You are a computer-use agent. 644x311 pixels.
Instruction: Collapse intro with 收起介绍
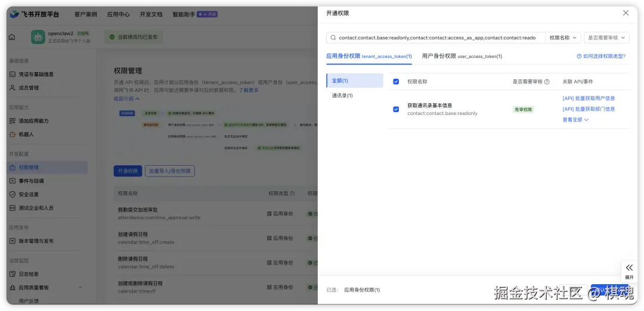(126, 99)
